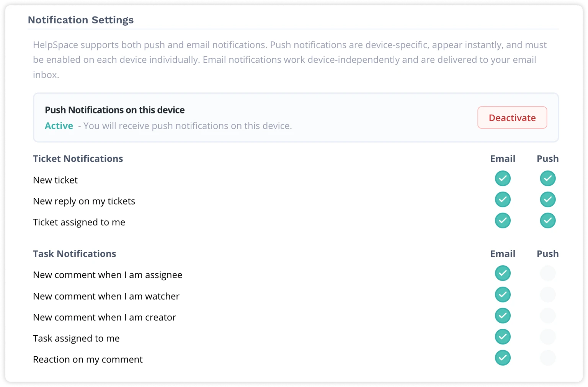The image size is (588, 387).
Task: Disable Email notifications for Ticket assigned to me
Action: (x=503, y=220)
